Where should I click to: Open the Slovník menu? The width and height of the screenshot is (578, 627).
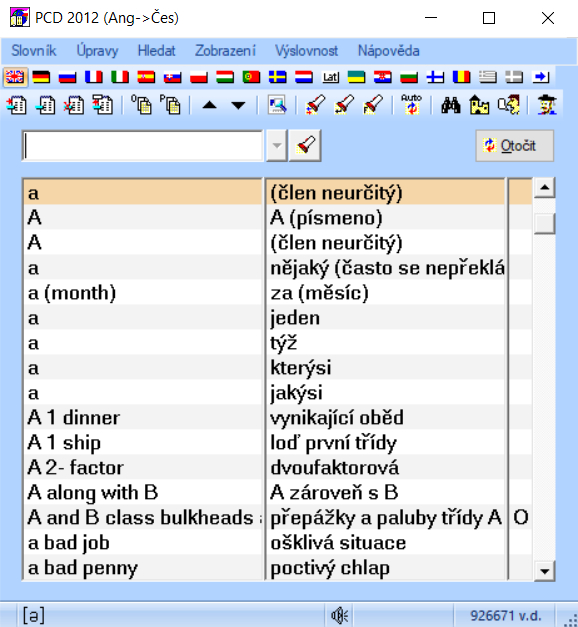click(x=34, y=51)
